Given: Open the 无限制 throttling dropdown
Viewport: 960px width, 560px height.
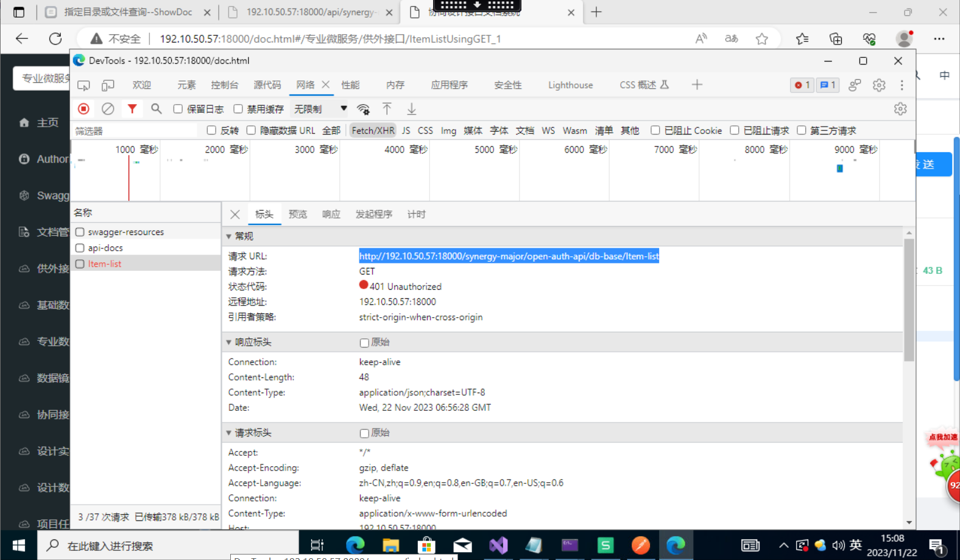Looking at the screenshot, I should pyautogui.click(x=320, y=109).
